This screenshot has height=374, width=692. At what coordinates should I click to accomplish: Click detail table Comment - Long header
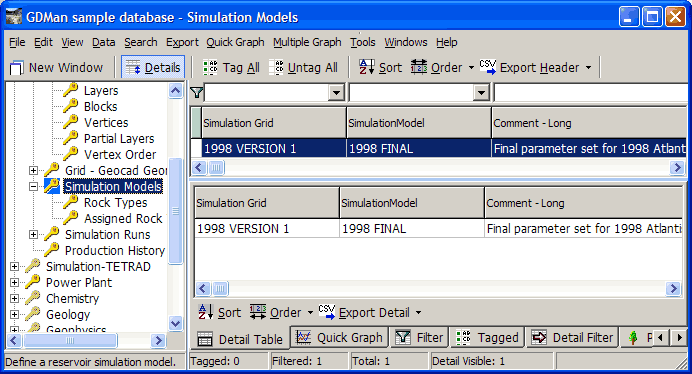click(x=583, y=203)
